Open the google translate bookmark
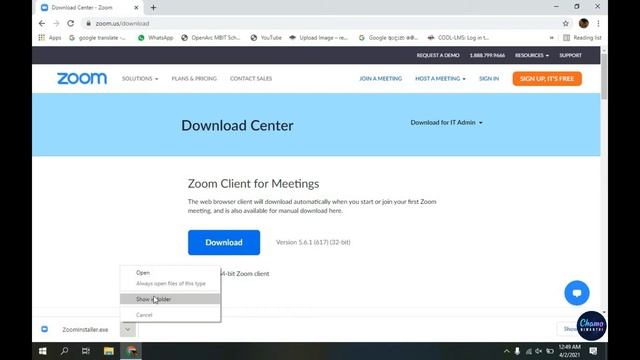Screen dimensions: 640x360 pyautogui.click(x=97, y=38)
